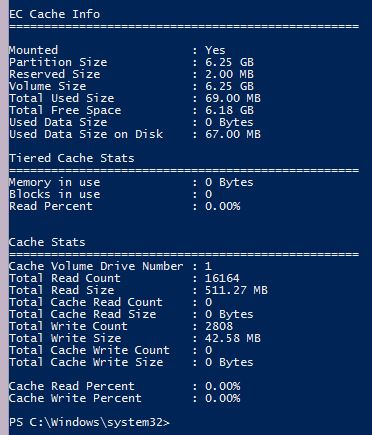Image resolution: width=372 pixels, height=435 pixels.
Task: Click the Cache Volume Drive Number label
Action: tap(96, 266)
